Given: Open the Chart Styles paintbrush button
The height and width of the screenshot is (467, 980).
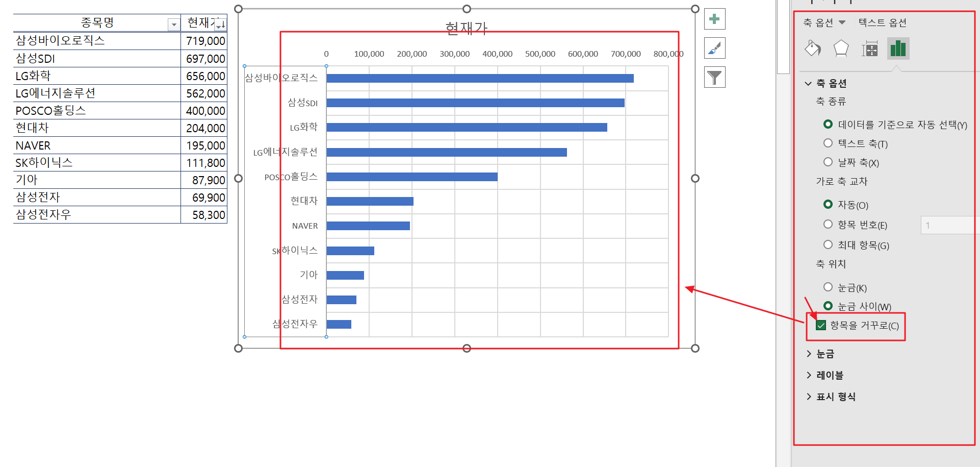Looking at the screenshot, I should coord(714,48).
